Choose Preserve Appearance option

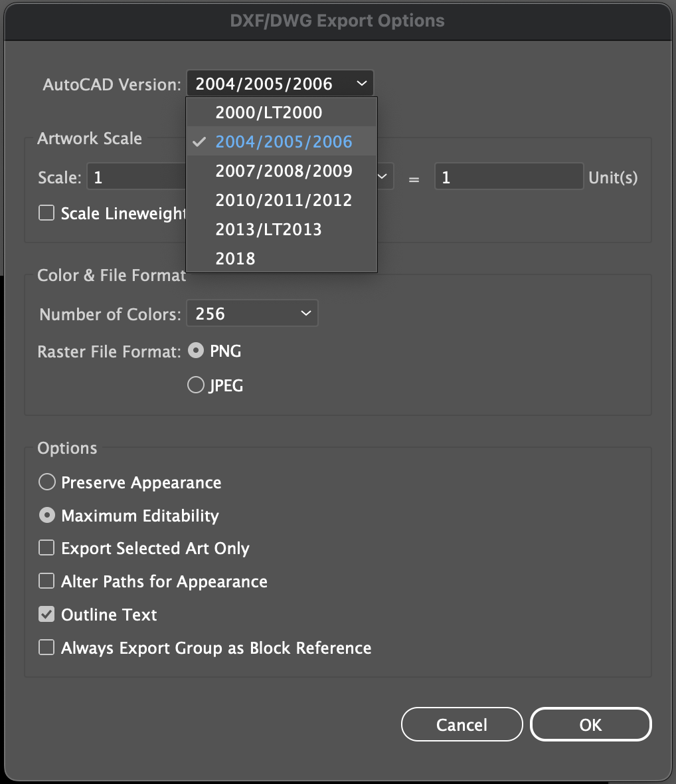point(47,482)
